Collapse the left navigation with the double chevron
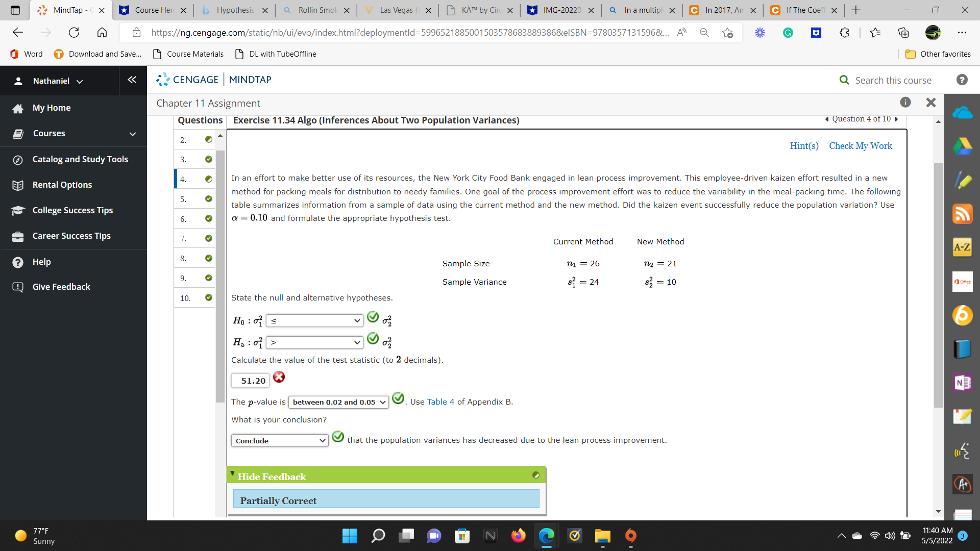 [x=132, y=80]
